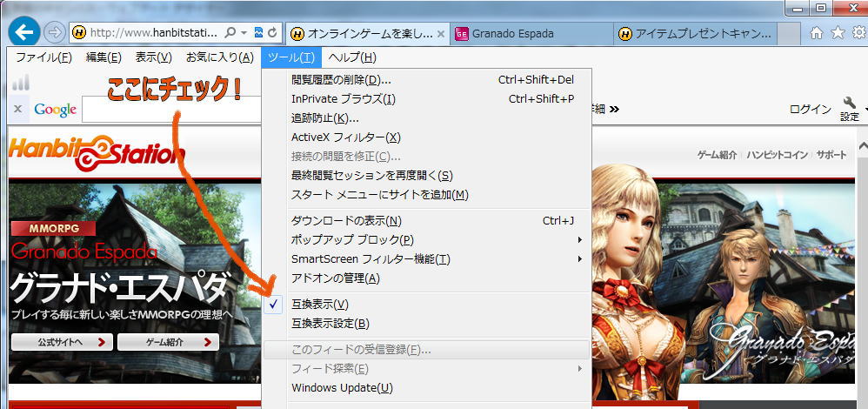Close the first Hanbit tab with its x

point(441,34)
